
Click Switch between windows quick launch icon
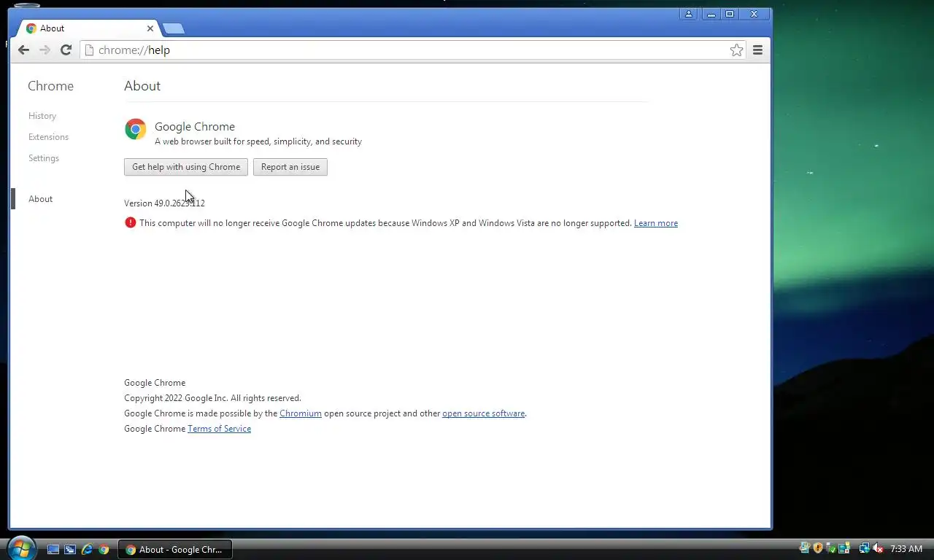pos(70,550)
